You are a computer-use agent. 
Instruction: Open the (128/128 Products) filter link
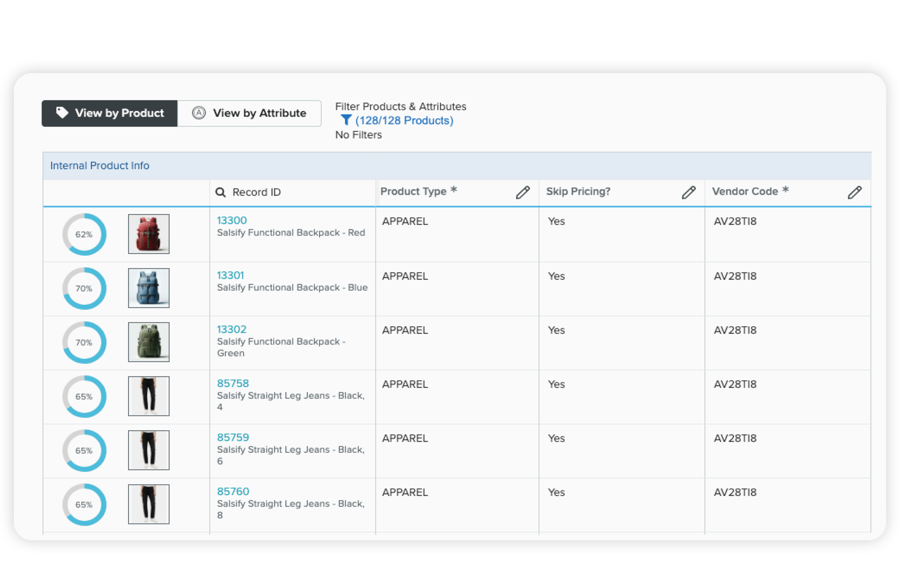(x=404, y=120)
